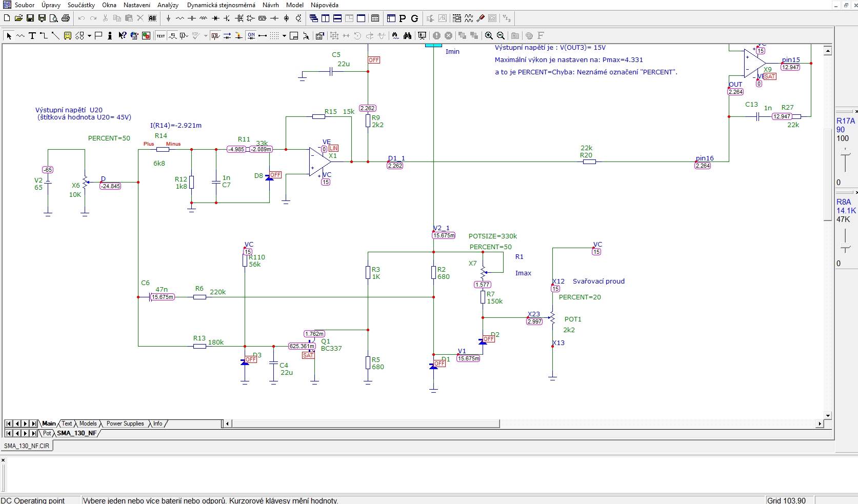This screenshot has height=504, width=858.
Task: Click the R17A slider track
Action: [845, 160]
